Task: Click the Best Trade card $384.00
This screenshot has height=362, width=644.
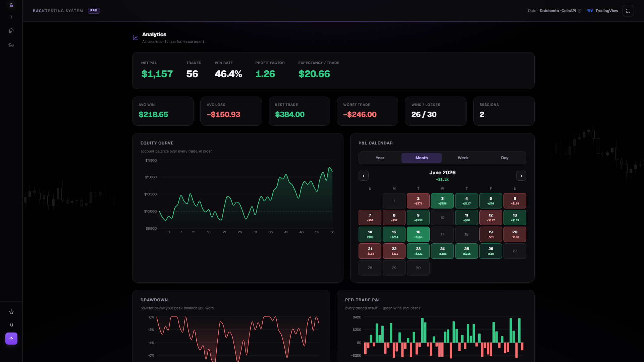Action: pyautogui.click(x=299, y=111)
